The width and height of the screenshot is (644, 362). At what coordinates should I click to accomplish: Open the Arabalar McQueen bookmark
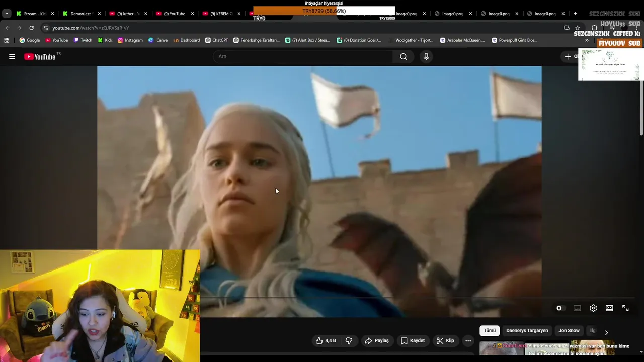462,40
